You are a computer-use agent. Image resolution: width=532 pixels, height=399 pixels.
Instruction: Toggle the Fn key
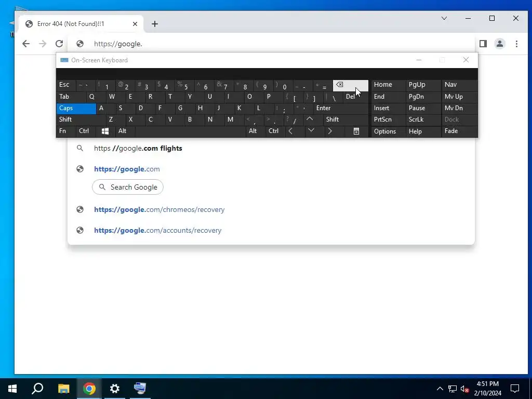pos(66,131)
